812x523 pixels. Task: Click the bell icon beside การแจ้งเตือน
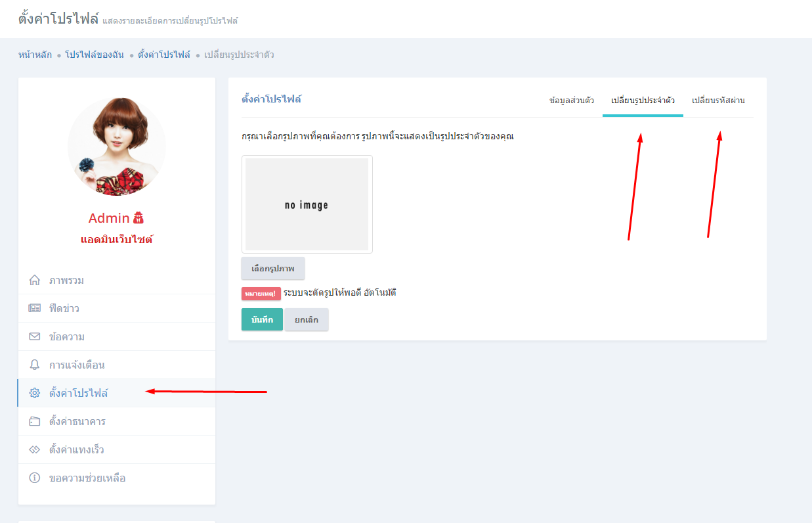click(x=35, y=365)
